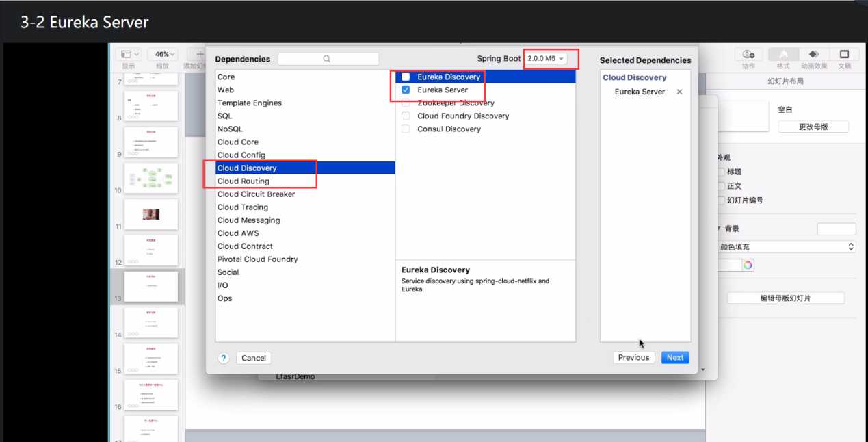Screen dimensions: 868x442
Task: Click the search field in Dependencies dialog
Action: 328,59
